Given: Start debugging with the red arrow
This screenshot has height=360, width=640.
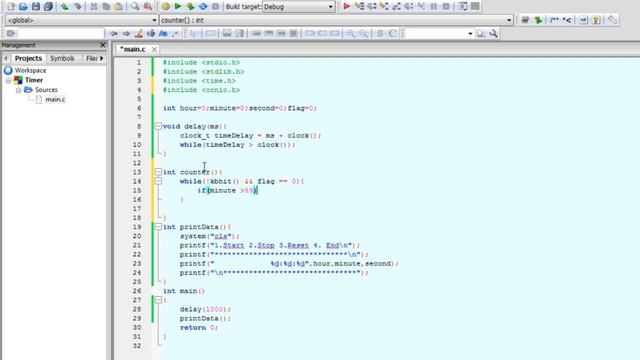Looking at the screenshot, I should click(347, 6).
